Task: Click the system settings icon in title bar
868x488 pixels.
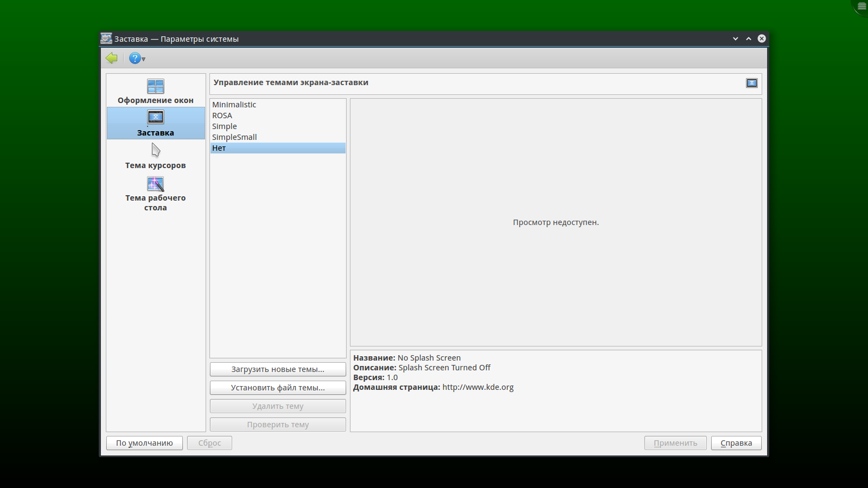Action: pos(106,38)
